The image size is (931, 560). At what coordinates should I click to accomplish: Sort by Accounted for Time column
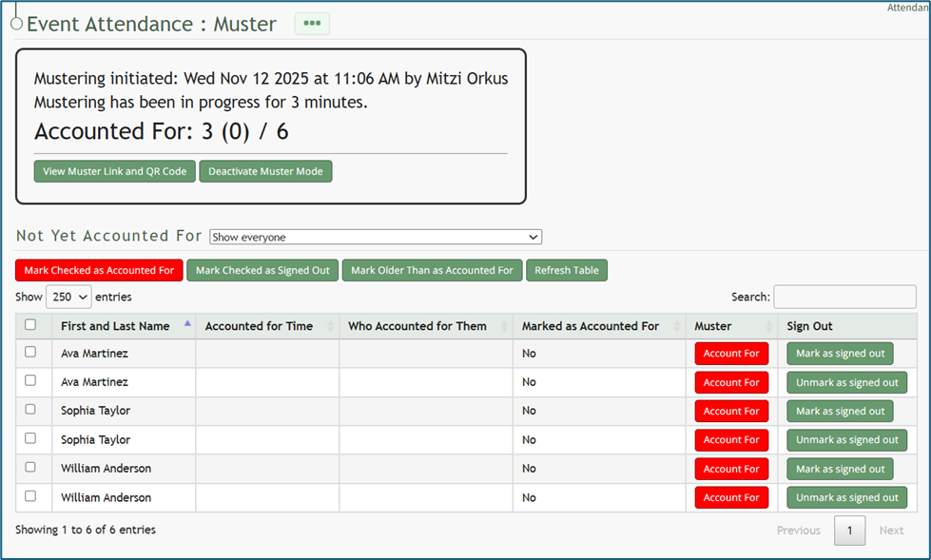pos(259,326)
